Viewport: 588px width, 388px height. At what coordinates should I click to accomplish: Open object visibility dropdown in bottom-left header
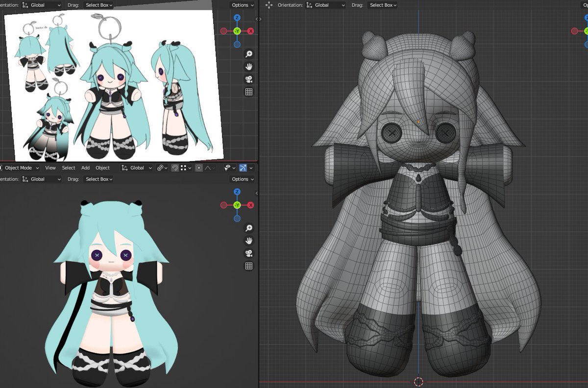click(x=229, y=168)
